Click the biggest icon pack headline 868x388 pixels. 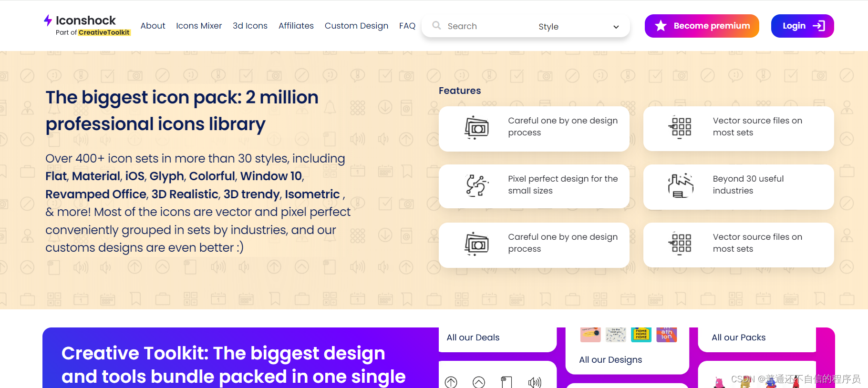point(182,111)
